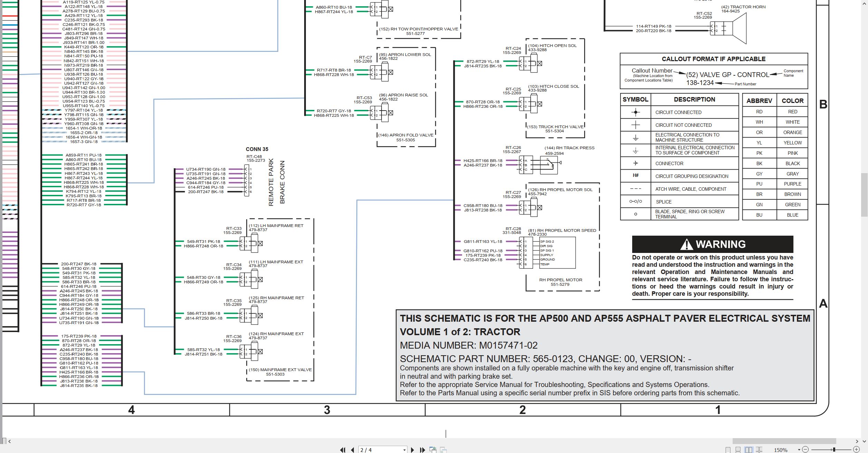Click the (103) HITCH CLOSE SOL label

553,86
